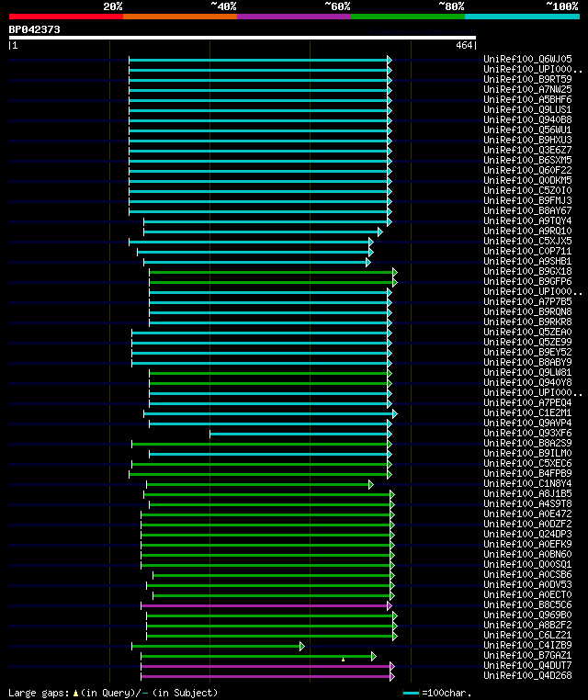
Task: Open the UniRef100_Q9LUS1 hit label
Action: tap(527, 109)
